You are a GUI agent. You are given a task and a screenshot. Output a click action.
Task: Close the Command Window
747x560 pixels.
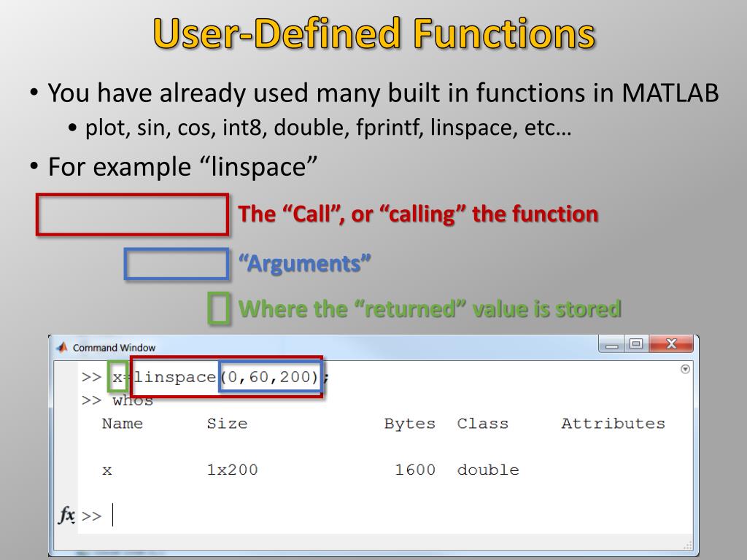(x=671, y=344)
